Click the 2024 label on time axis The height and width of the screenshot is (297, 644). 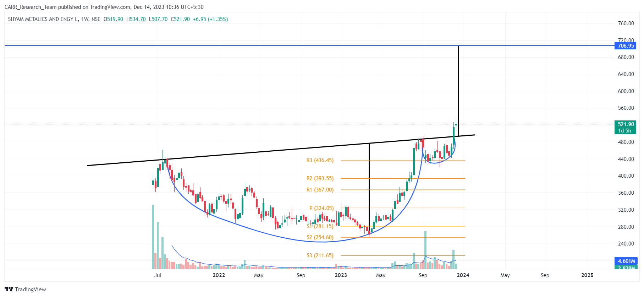(x=463, y=275)
